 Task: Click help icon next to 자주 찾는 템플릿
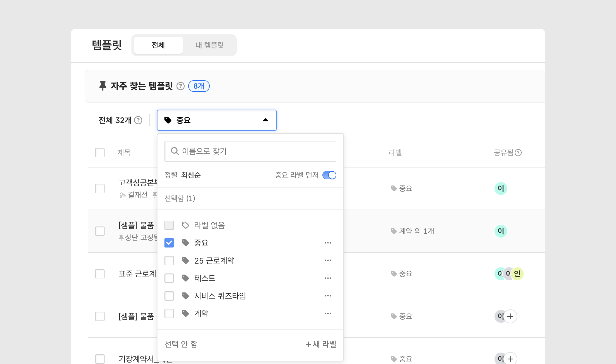180,86
